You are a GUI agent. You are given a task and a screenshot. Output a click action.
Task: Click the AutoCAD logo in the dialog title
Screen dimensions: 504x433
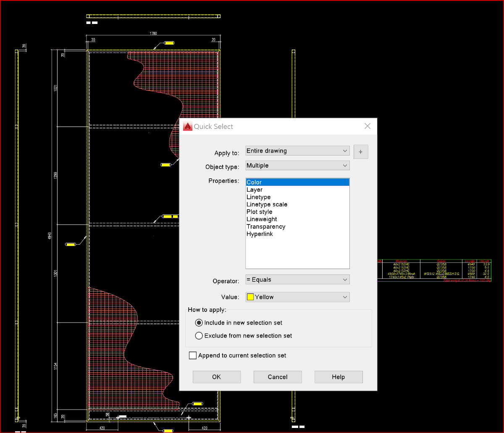(x=187, y=127)
